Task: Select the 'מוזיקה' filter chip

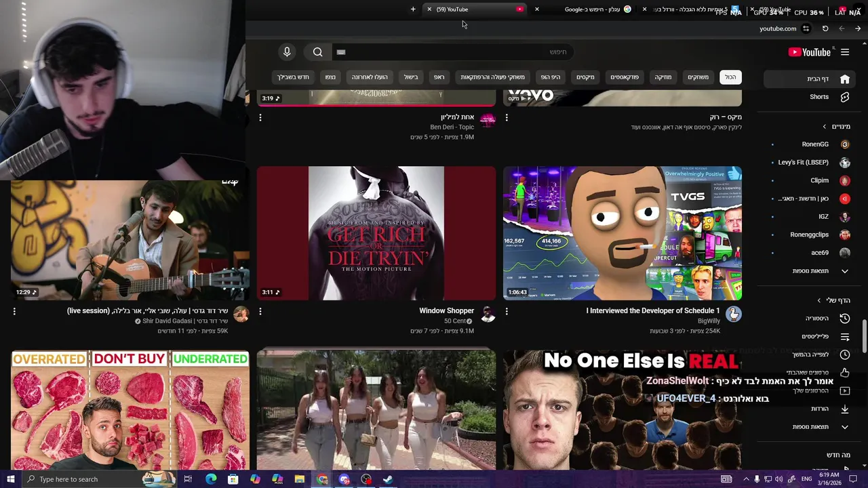Action: point(663,77)
